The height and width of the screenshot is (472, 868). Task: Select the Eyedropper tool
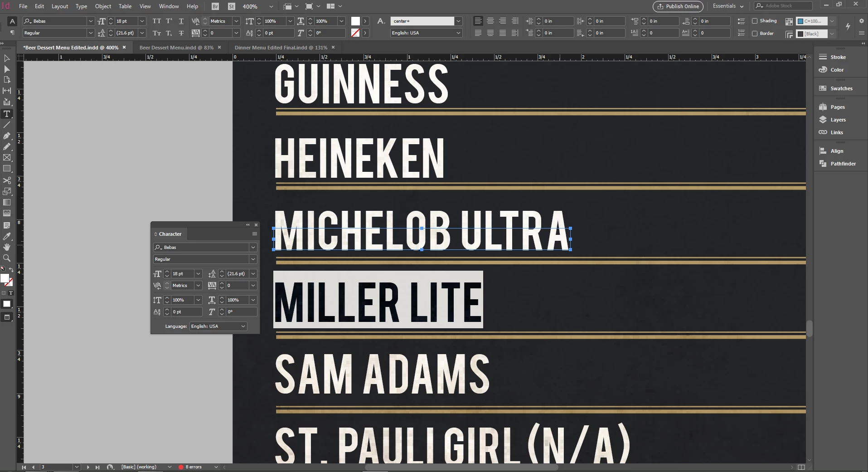point(7,236)
